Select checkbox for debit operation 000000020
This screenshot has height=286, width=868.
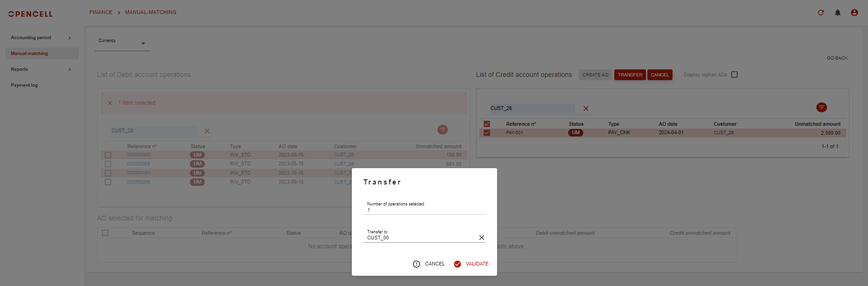[108, 155]
